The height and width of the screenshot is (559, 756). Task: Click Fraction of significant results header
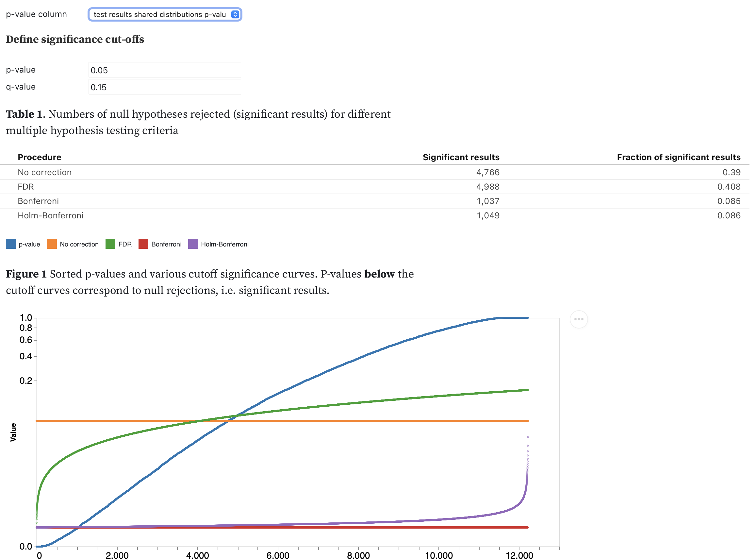[x=679, y=157]
